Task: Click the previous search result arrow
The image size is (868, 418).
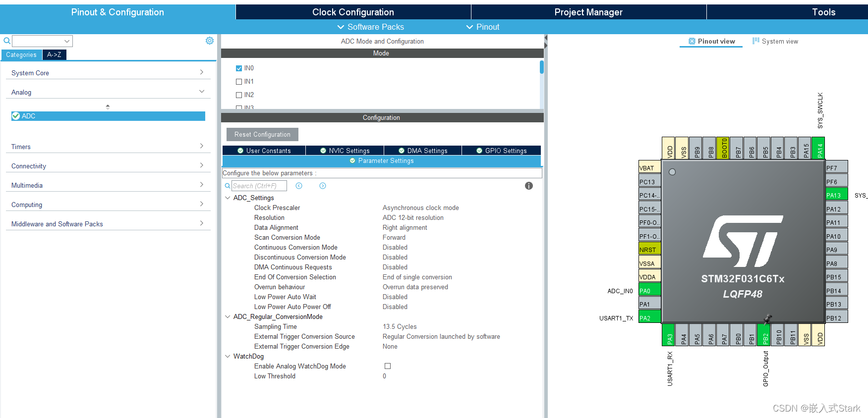Action: click(299, 186)
